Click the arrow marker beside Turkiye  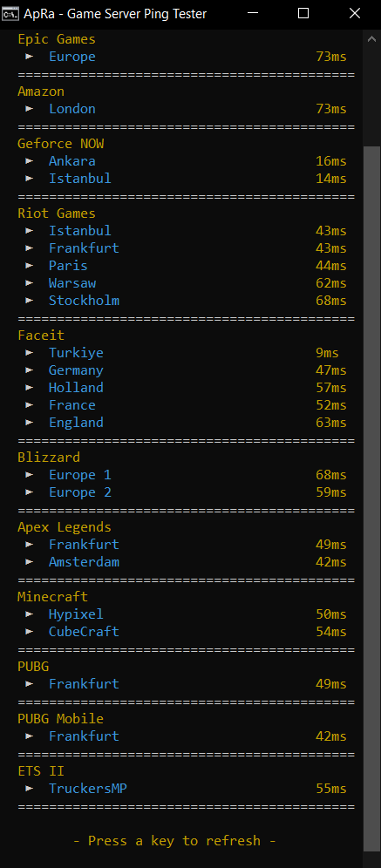(x=30, y=353)
